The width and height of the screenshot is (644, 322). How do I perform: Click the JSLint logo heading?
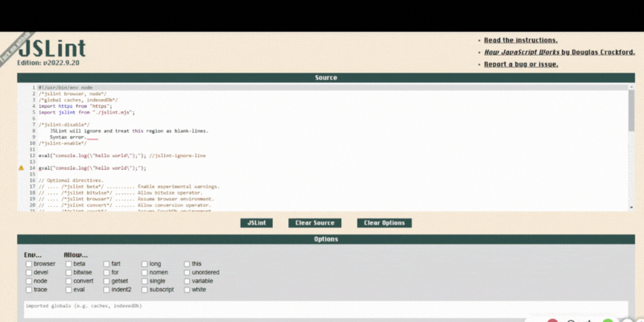[52, 49]
